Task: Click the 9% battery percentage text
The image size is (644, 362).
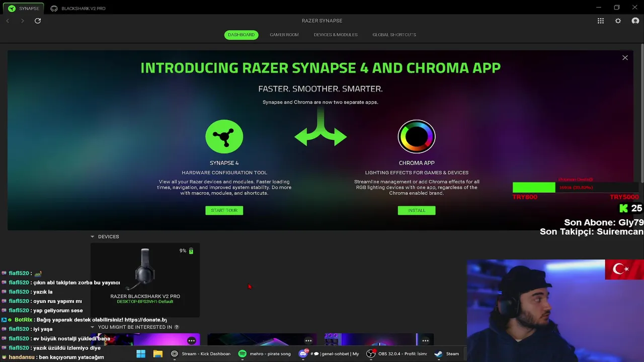Action: pos(183,250)
